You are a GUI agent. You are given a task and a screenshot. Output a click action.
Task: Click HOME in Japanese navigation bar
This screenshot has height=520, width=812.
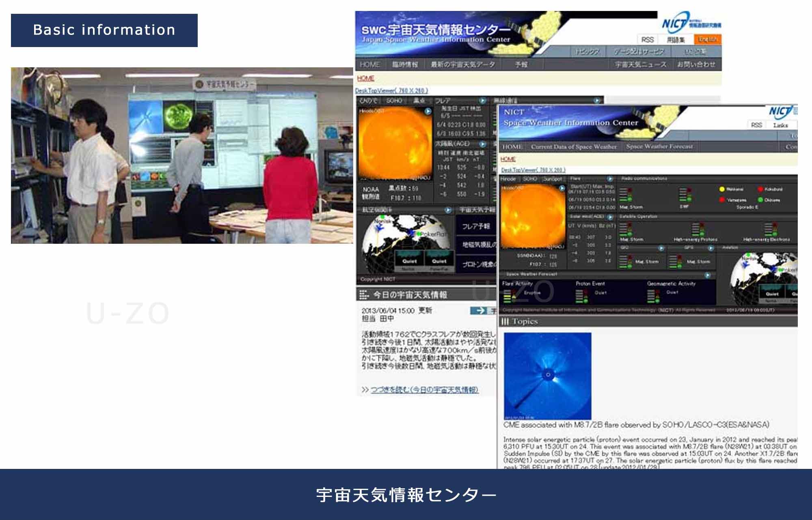pyautogui.click(x=369, y=64)
